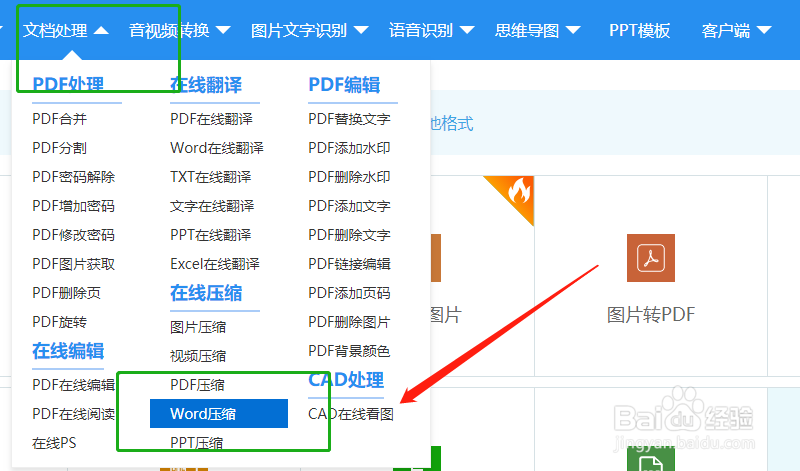800x471 pixels.
Task: Open PDF在线编辑
Action: click(x=73, y=385)
